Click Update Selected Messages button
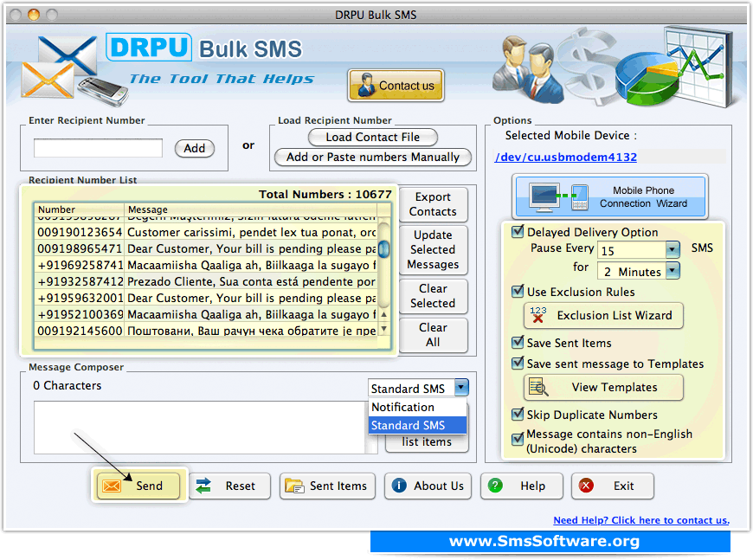Image resolution: width=753 pixels, height=560 pixels. pos(433,250)
